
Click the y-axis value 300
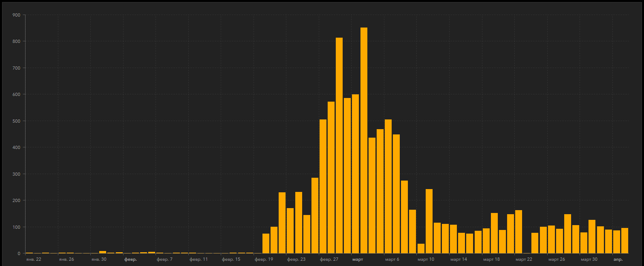pos(16,174)
